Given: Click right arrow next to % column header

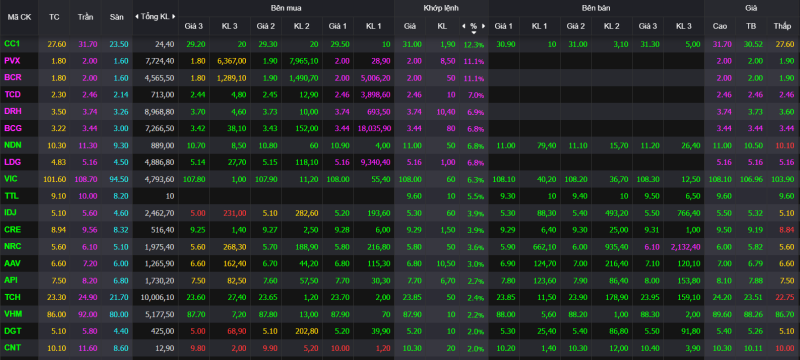Looking at the screenshot, I should point(483,25).
